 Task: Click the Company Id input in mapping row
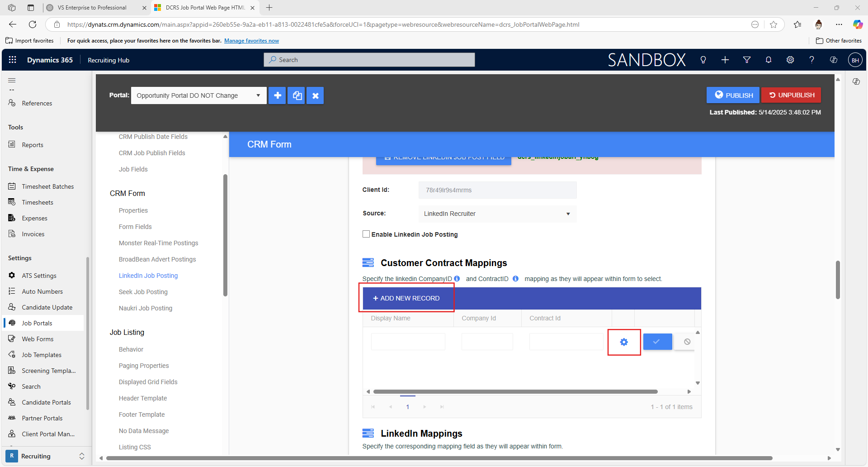487,342
